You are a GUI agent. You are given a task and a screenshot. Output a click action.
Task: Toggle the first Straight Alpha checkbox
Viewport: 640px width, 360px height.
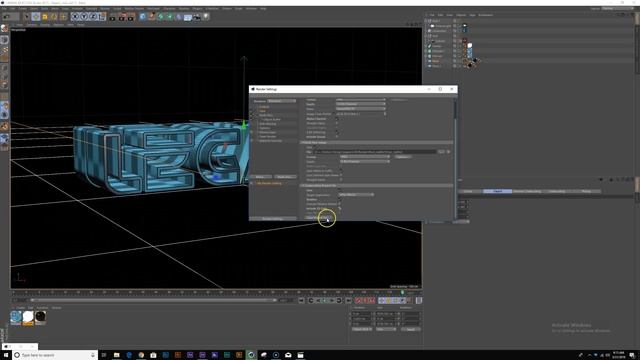pyautogui.click(x=337, y=123)
